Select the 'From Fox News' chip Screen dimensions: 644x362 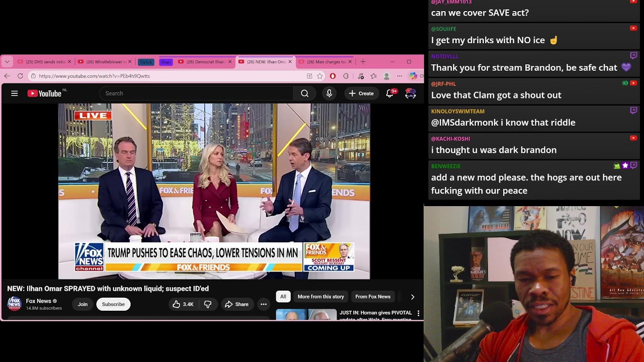tap(373, 297)
